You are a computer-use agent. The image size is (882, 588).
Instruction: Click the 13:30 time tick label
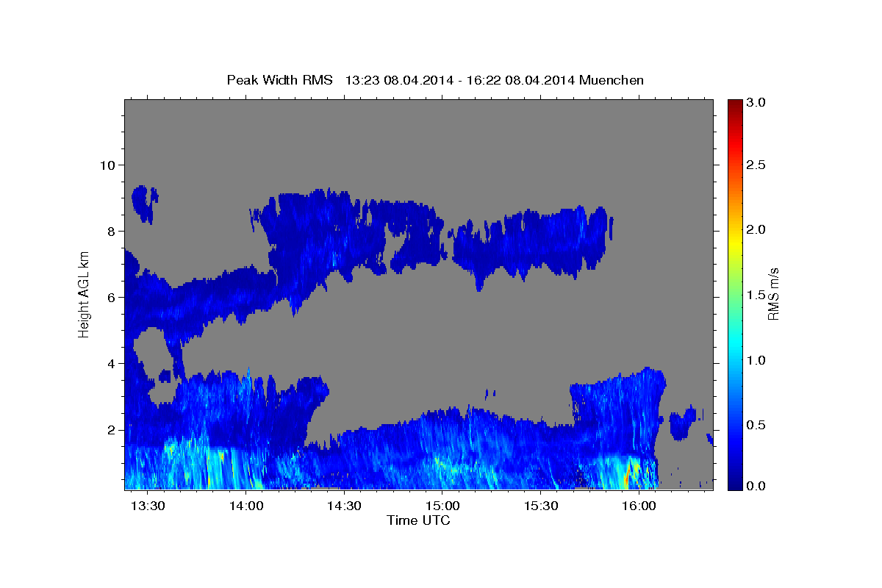click(x=148, y=506)
